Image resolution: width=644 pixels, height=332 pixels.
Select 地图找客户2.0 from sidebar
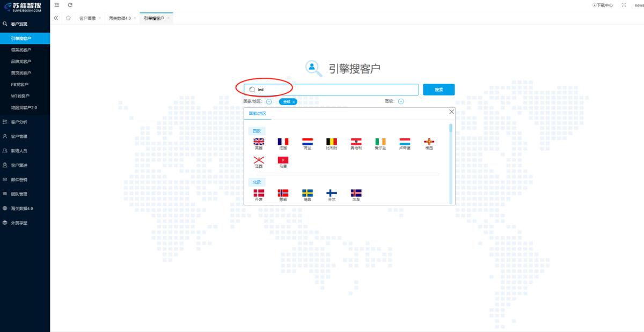(25, 108)
